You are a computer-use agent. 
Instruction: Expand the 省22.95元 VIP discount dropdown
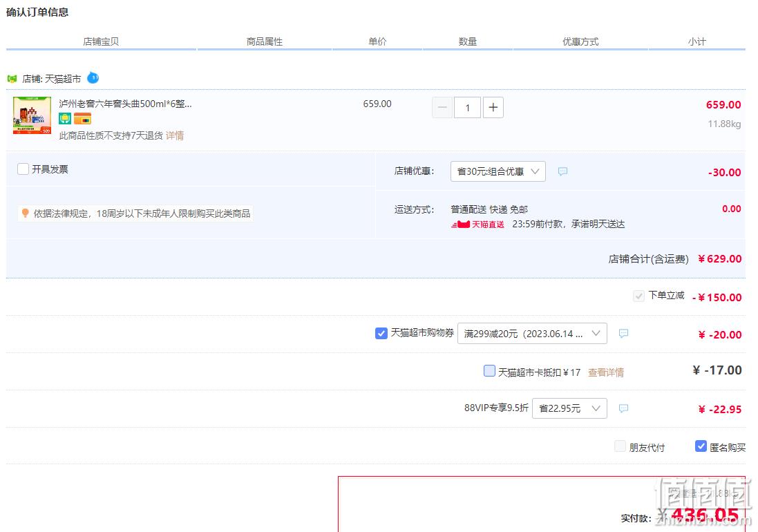tap(569, 408)
